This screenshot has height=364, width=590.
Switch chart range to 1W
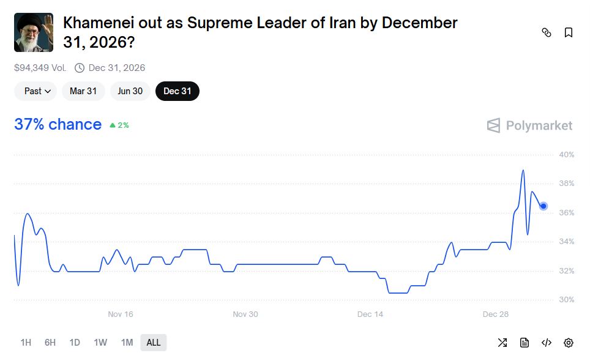click(x=100, y=343)
